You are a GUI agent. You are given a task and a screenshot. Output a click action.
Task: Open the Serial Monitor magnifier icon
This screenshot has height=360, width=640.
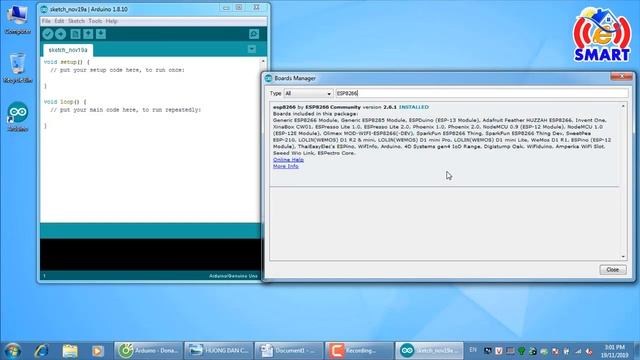[x=254, y=34]
